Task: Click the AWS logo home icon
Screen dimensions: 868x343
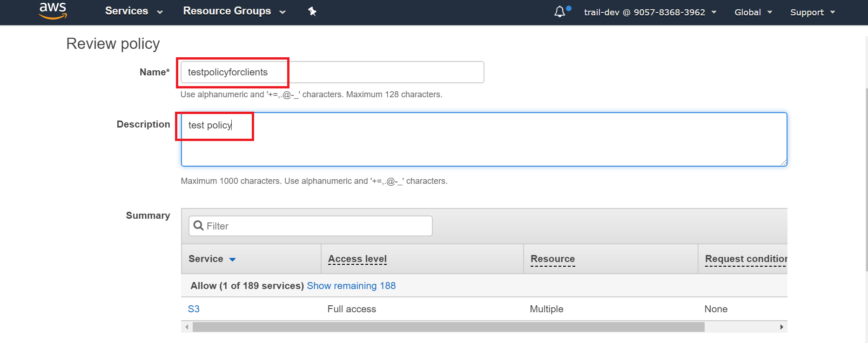Action: [53, 11]
